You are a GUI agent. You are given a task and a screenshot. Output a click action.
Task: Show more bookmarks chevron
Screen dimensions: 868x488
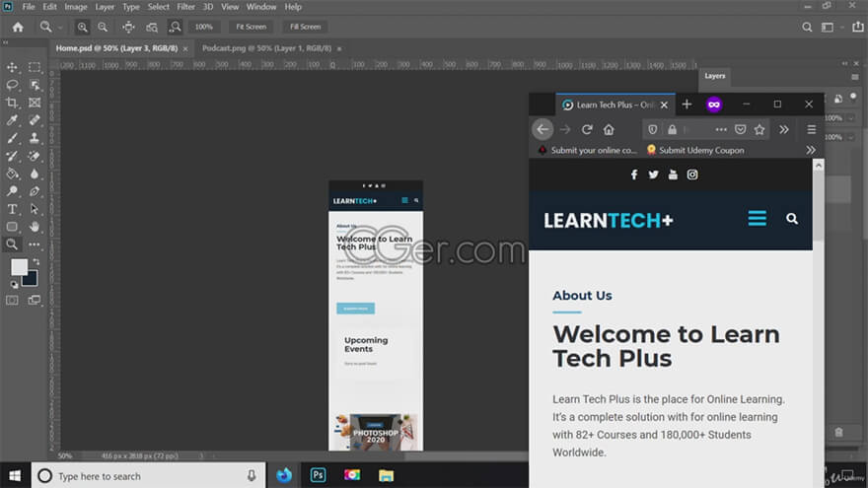(x=811, y=150)
